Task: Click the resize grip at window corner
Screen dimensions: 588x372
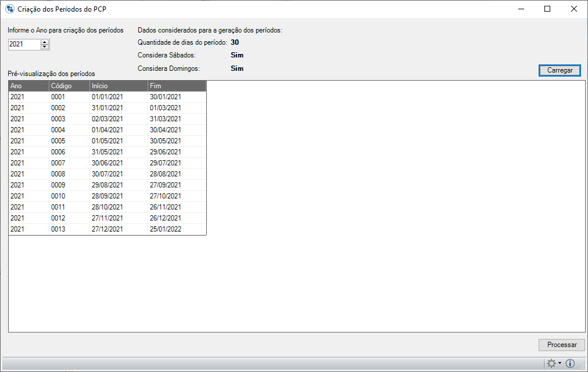Action: click(x=583, y=367)
